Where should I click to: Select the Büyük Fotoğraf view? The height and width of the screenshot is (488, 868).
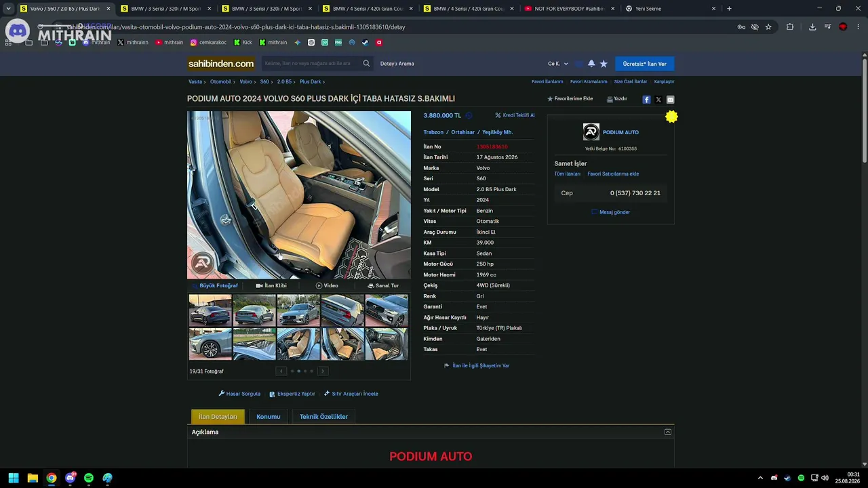215,286
